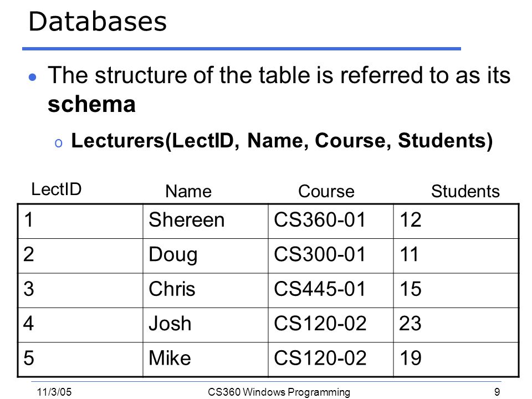Select the Chris name cell
The width and height of the screenshot is (532, 399).
point(206,290)
